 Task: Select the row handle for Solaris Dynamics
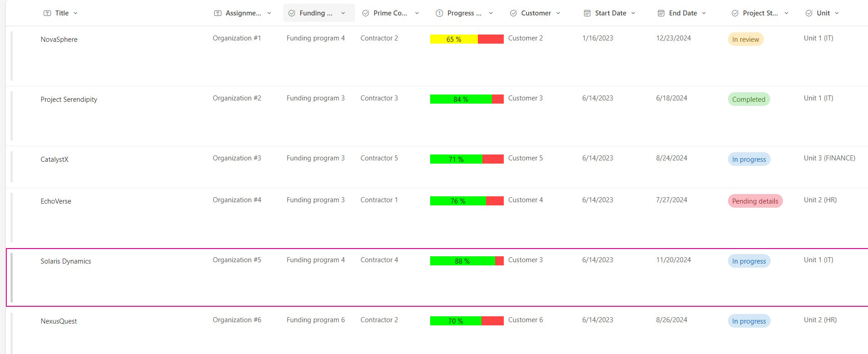pyautogui.click(x=12, y=278)
